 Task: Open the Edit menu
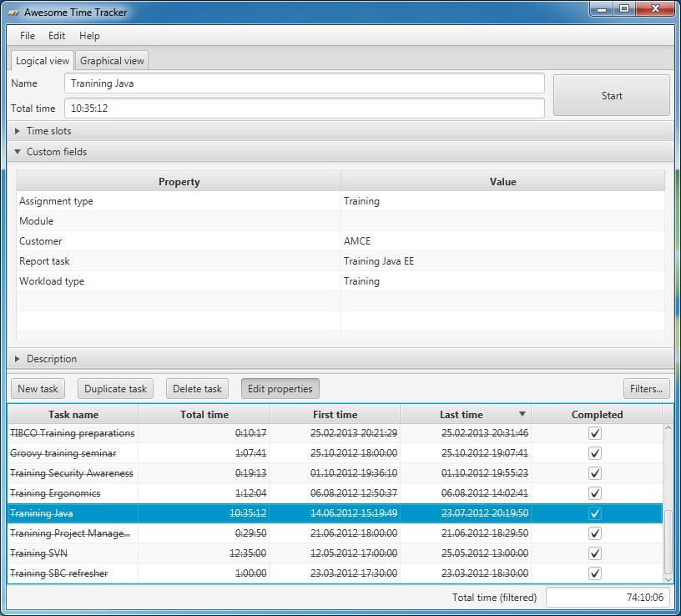[x=57, y=36]
